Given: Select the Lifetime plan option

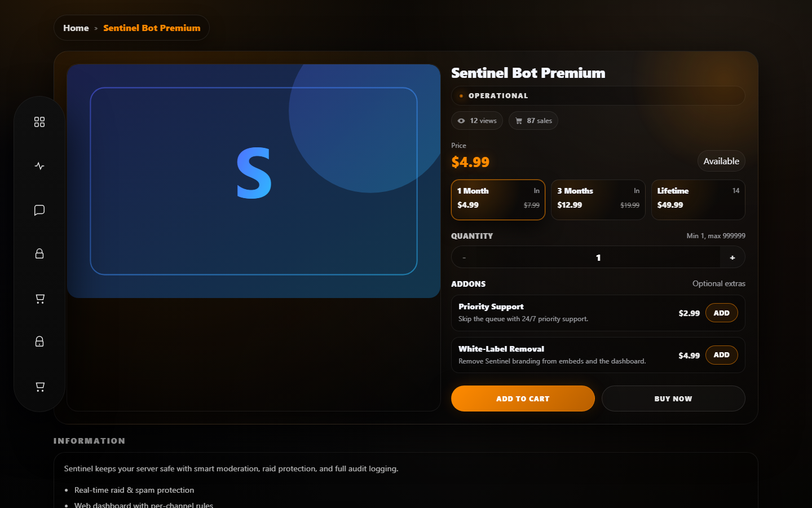Looking at the screenshot, I should point(698,200).
